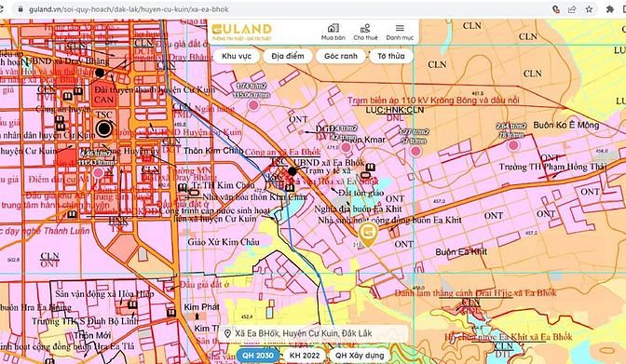Image resolution: width=626 pixels, height=364 pixels.
Task: Click the Trường THCS Đinh Bộ Lĩnh label
Action: (85, 321)
